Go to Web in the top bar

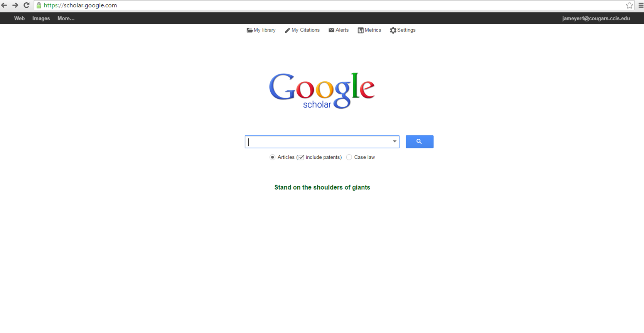[19, 18]
